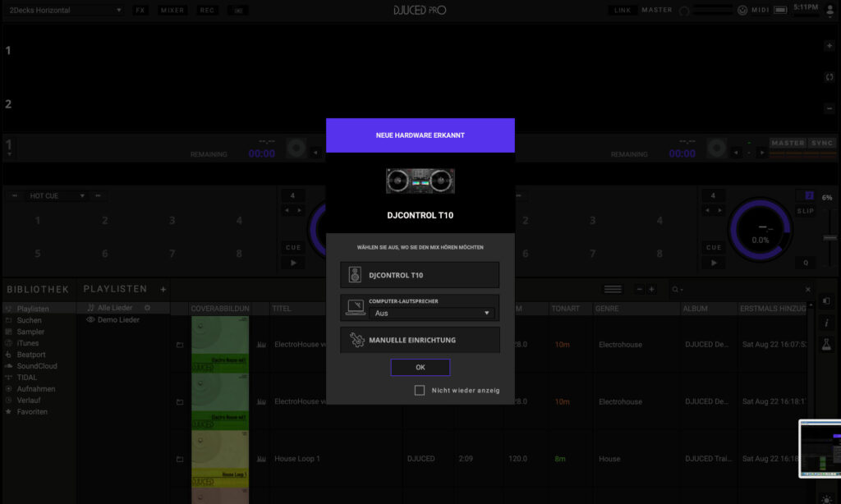Viewport: 841px width, 504px height.
Task: Sort by the GENRE column header
Action: pyautogui.click(x=607, y=309)
